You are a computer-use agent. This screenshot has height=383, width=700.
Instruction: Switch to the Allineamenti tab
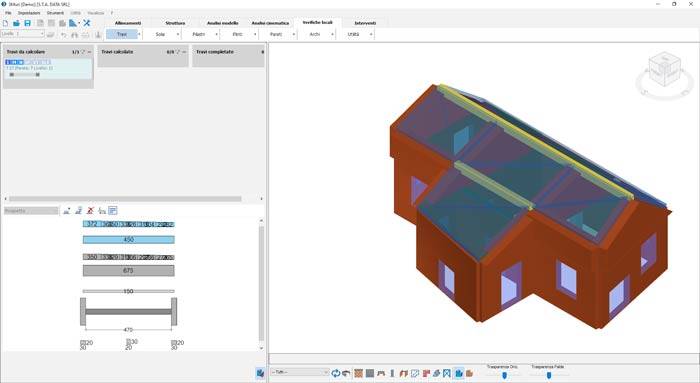pos(128,23)
